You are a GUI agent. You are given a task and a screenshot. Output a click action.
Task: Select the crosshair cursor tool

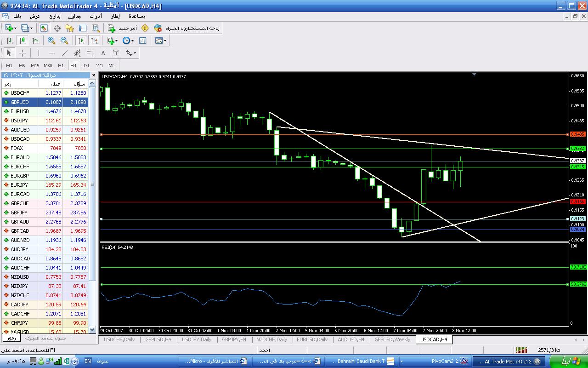[x=22, y=53]
